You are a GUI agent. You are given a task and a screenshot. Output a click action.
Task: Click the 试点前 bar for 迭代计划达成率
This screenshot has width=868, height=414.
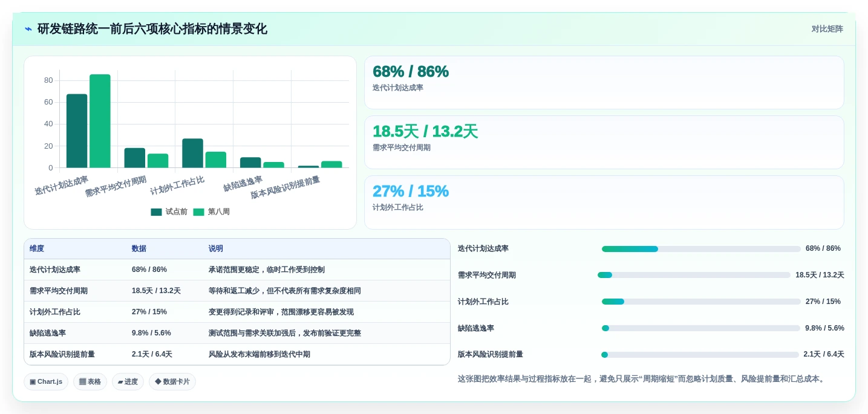pos(77,131)
